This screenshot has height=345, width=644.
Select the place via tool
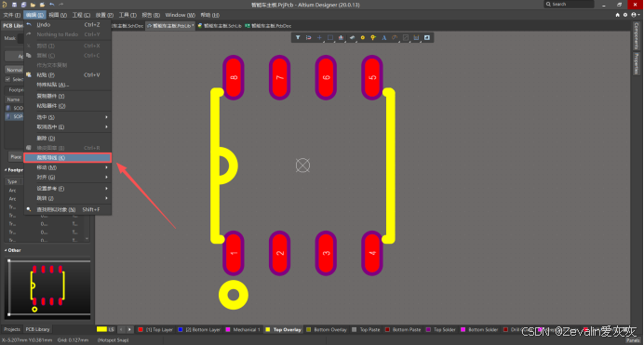373,37
